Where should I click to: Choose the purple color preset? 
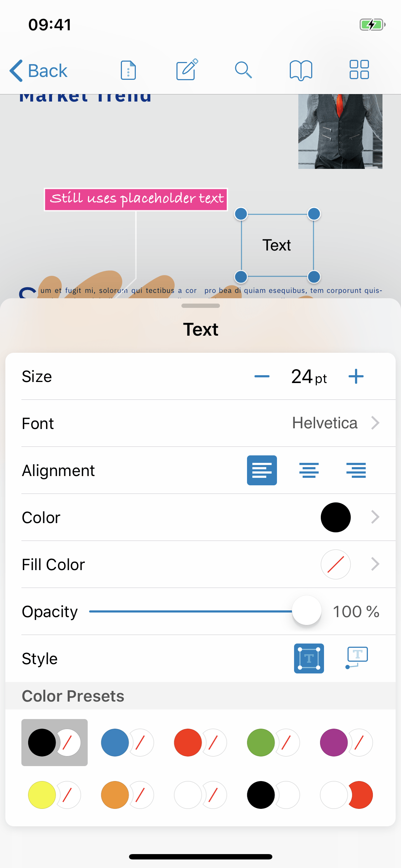click(346, 743)
